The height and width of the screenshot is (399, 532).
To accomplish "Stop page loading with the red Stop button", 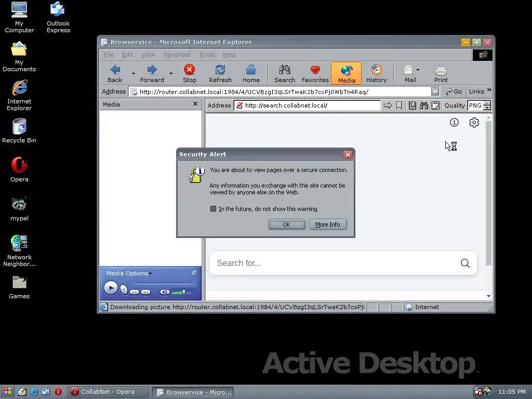I will [x=189, y=73].
